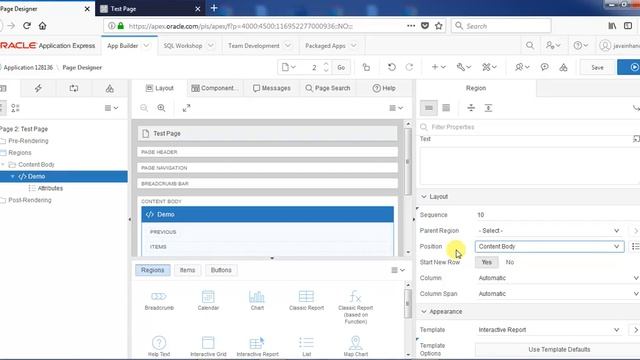
Task: Open the Column dropdown
Action: pos(558,278)
